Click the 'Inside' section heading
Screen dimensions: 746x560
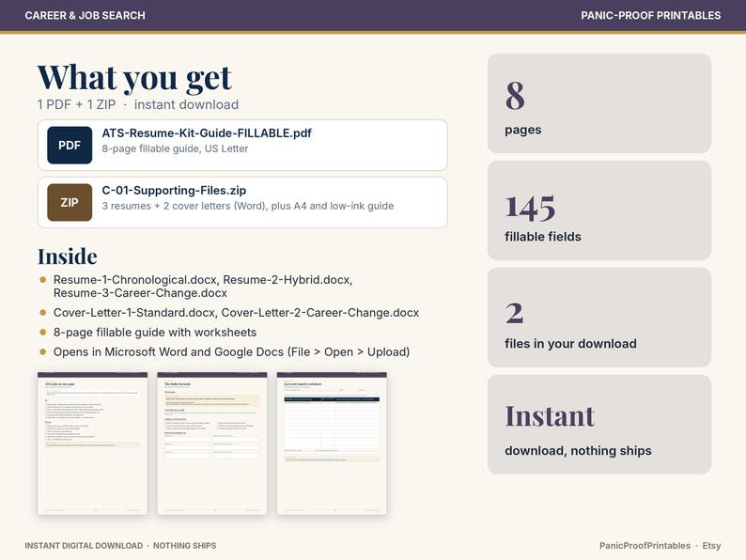click(x=68, y=257)
